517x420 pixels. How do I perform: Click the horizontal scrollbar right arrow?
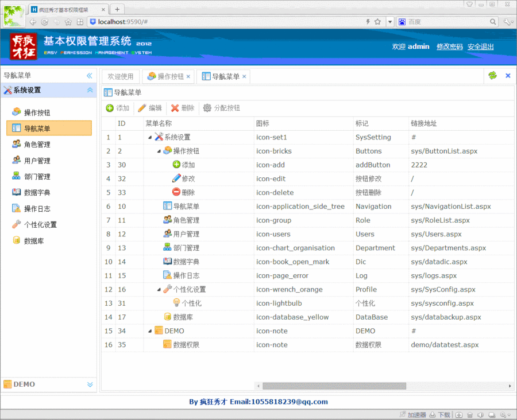tap(510, 386)
